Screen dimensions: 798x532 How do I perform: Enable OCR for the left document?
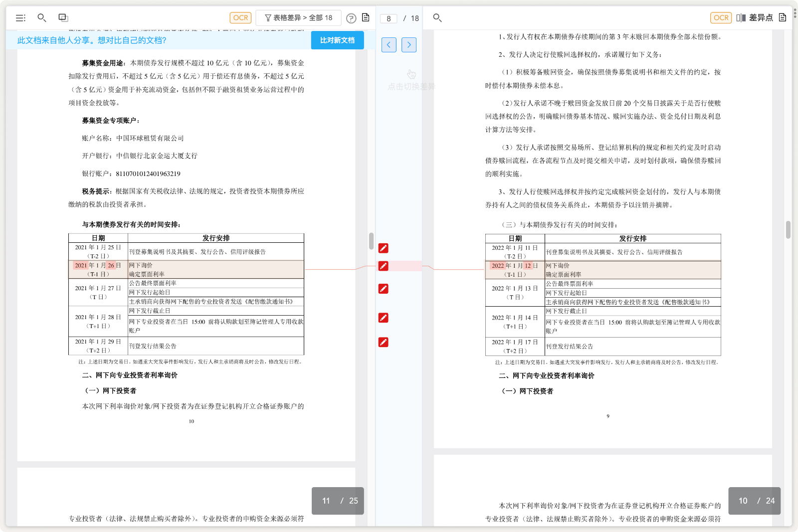(x=240, y=17)
